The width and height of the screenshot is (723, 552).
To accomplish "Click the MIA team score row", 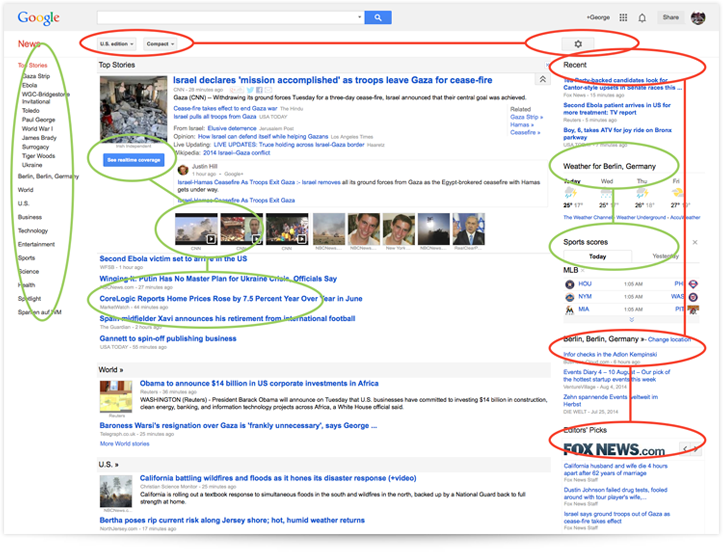I will point(631,309).
